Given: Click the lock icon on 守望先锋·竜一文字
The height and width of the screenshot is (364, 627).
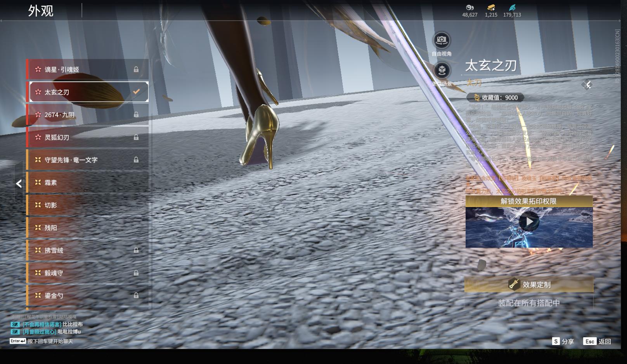Looking at the screenshot, I should [136, 160].
